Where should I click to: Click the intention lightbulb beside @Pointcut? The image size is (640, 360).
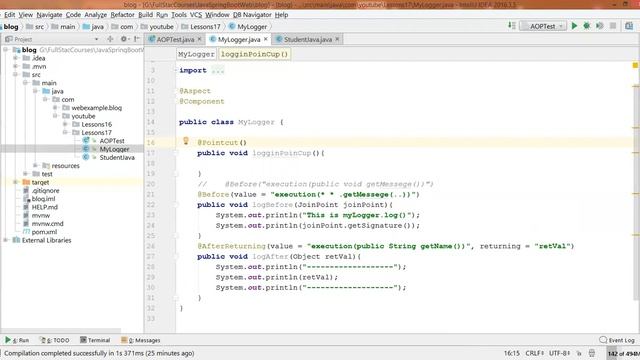pos(186,141)
